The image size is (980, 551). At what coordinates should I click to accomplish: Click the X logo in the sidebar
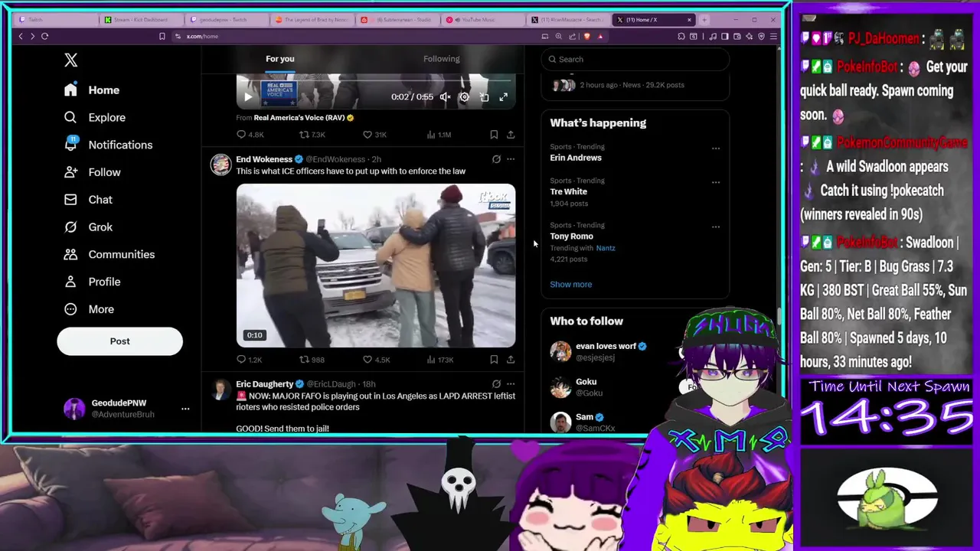click(x=70, y=60)
